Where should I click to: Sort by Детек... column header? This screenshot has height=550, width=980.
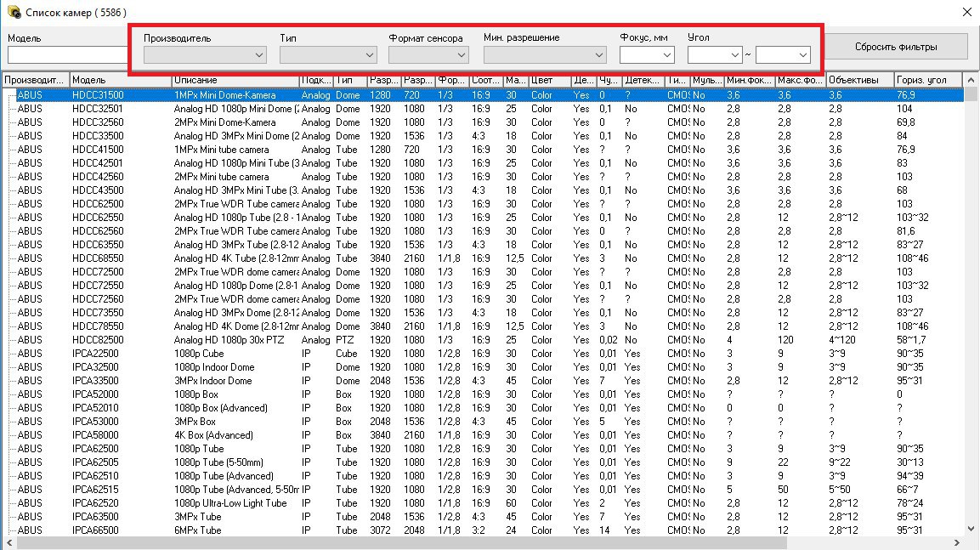tap(643, 80)
